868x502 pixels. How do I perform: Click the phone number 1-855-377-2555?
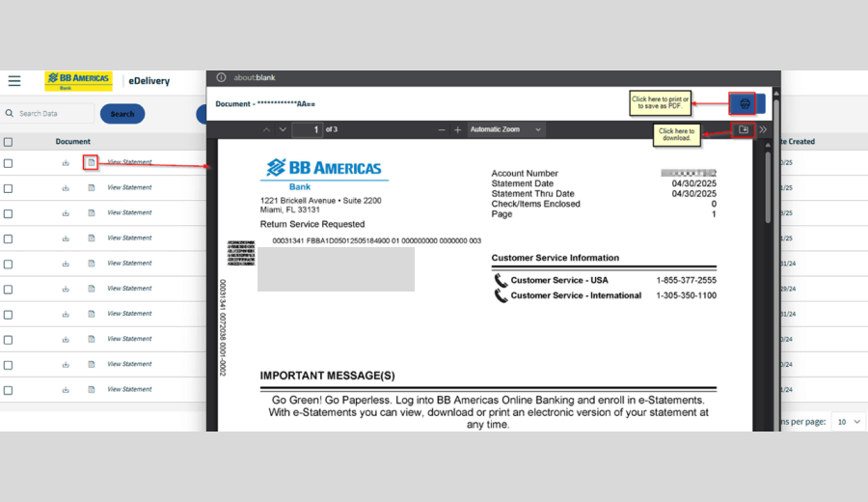(x=686, y=280)
